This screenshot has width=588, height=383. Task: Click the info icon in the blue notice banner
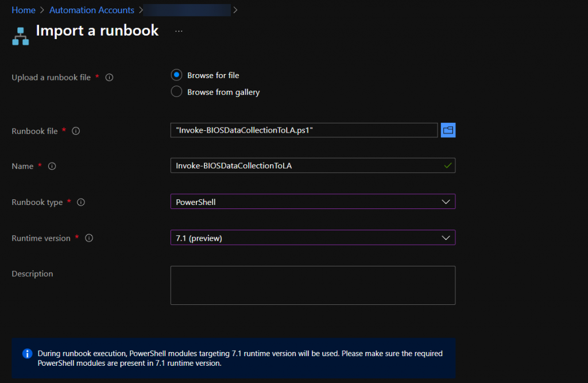coord(28,353)
